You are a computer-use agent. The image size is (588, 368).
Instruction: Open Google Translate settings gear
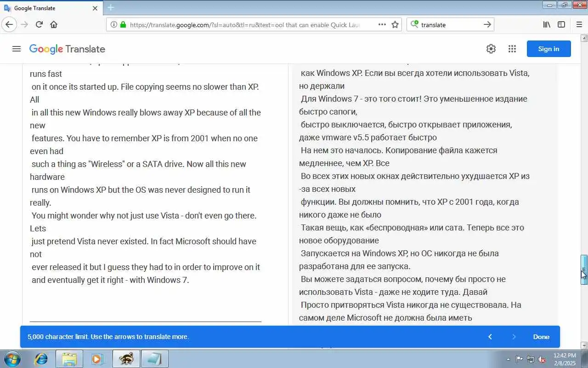491,49
